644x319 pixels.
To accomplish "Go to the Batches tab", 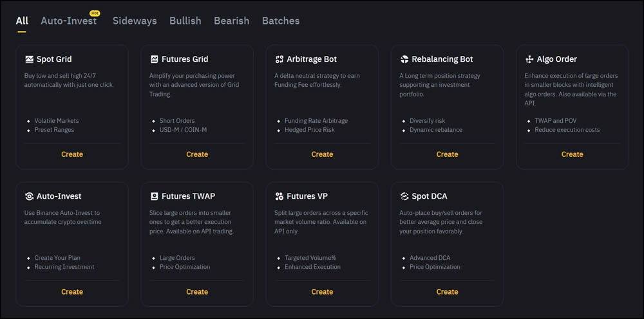I will [x=280, y=21].
